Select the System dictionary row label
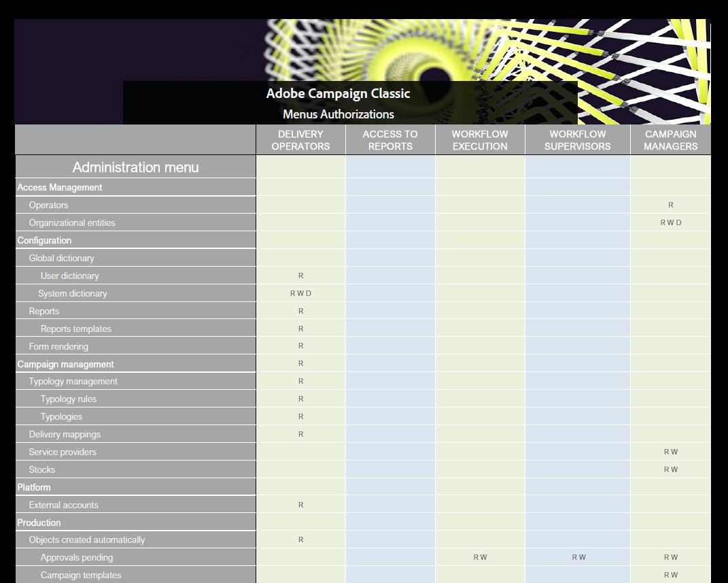 click(73, 293)
